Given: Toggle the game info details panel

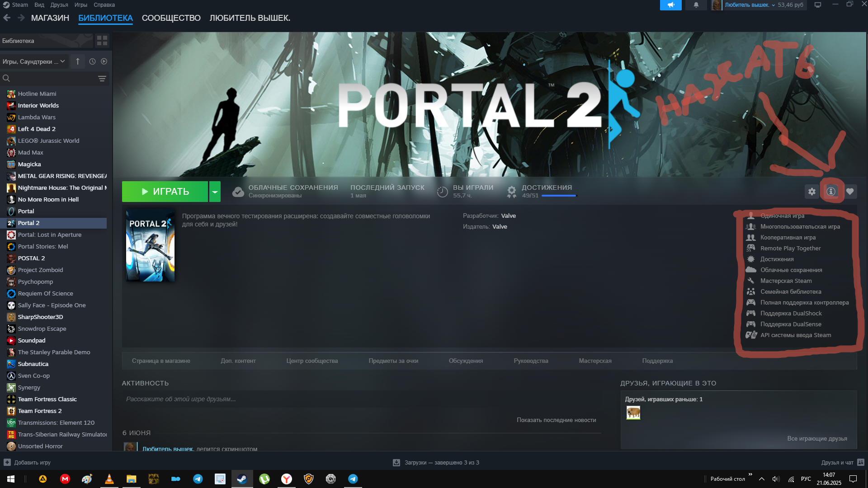Looking at the screenshot, I should pos(831,192).
